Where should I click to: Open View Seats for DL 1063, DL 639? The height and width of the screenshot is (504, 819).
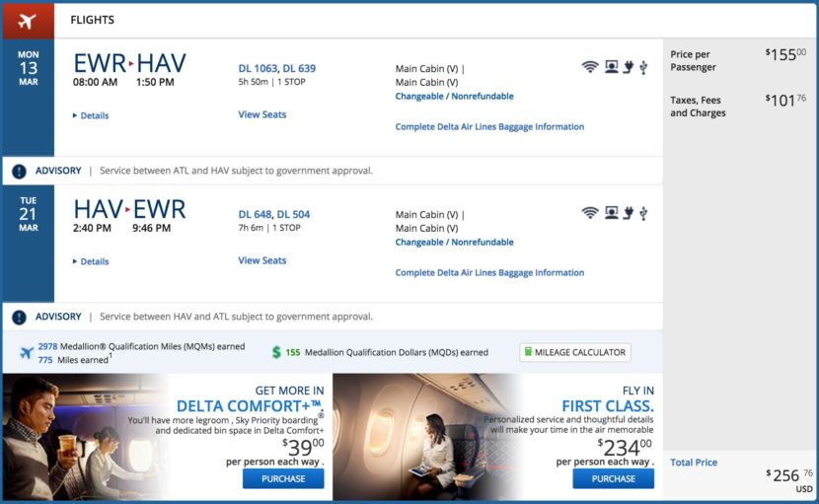tap(261, 115)
